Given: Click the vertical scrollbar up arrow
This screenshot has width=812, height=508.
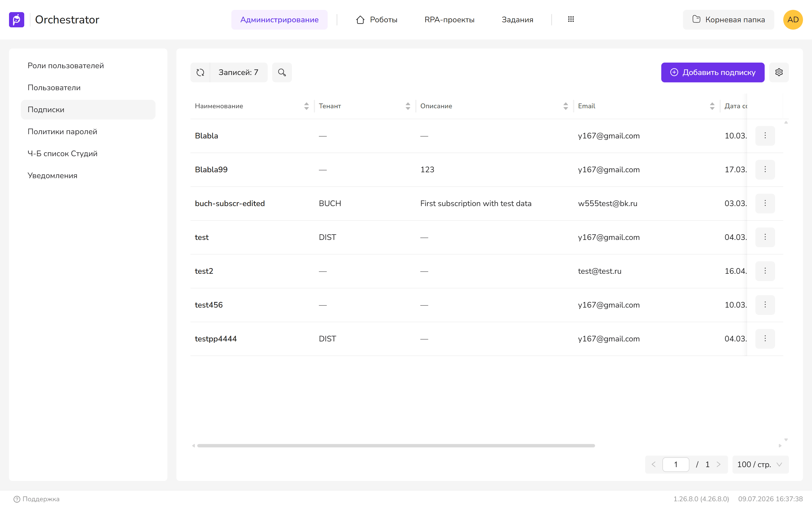Looking at the screenshot, I should [786, 122].
